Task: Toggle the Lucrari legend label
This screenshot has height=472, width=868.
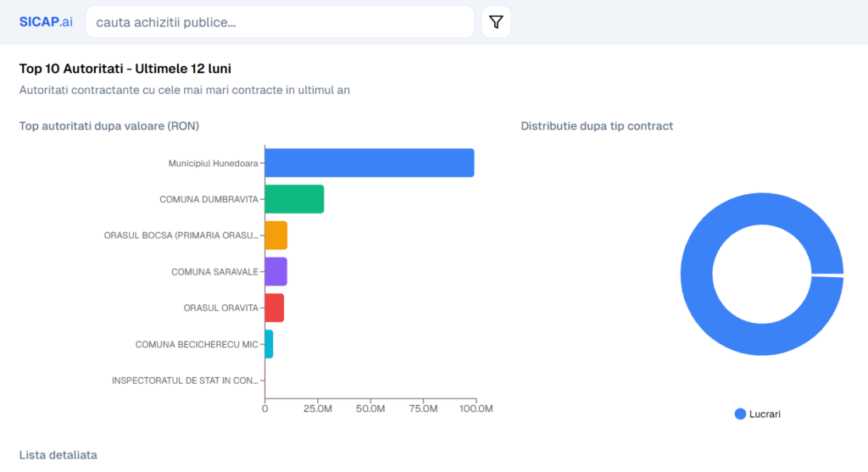Action: pos(765,414)
